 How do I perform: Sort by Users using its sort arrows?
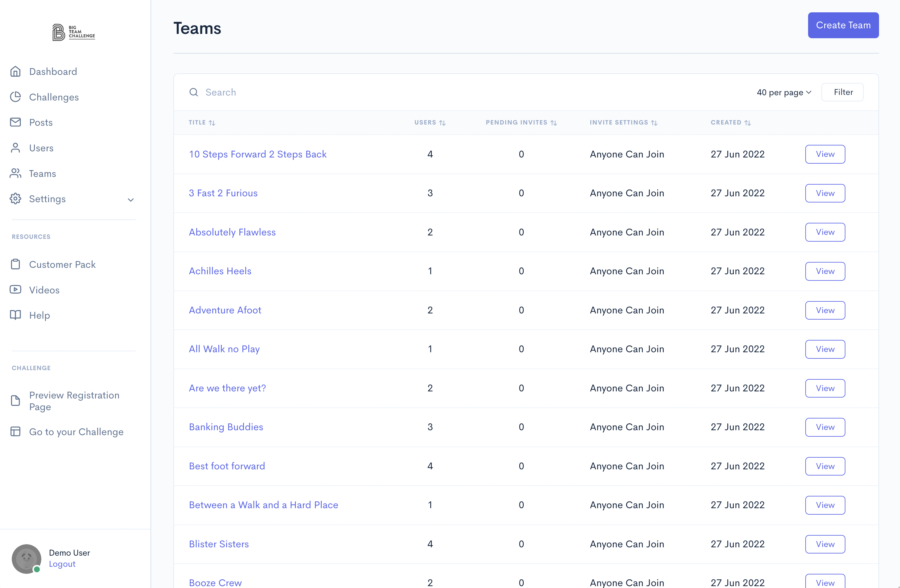click(x=442, y=123)
